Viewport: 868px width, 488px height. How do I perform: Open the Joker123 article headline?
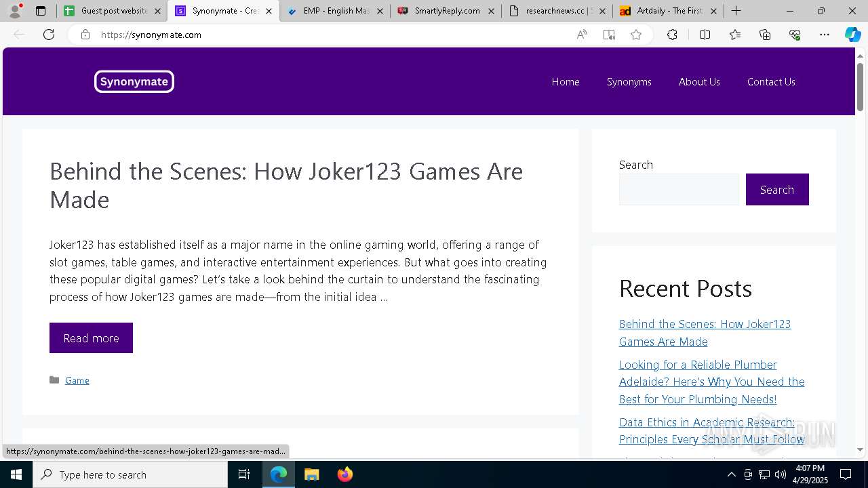[x=286, y=185]
